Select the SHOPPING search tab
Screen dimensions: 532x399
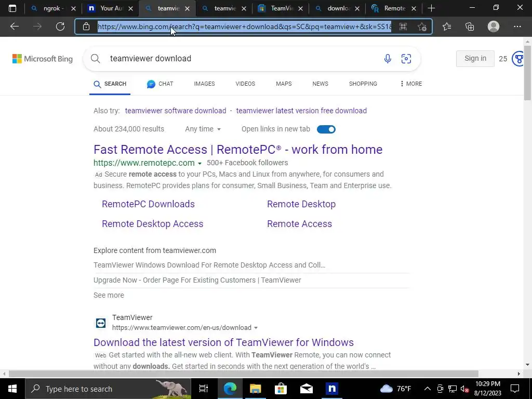[363, 84]
